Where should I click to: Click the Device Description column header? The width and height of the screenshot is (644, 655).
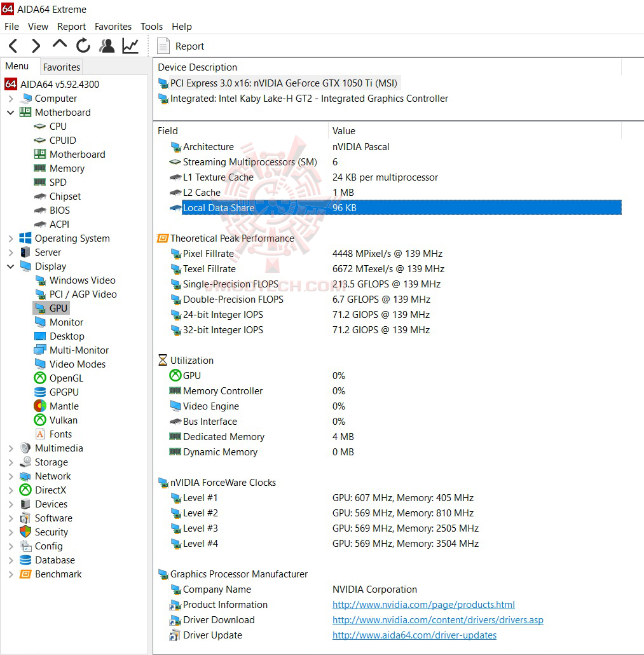[388, 67]
